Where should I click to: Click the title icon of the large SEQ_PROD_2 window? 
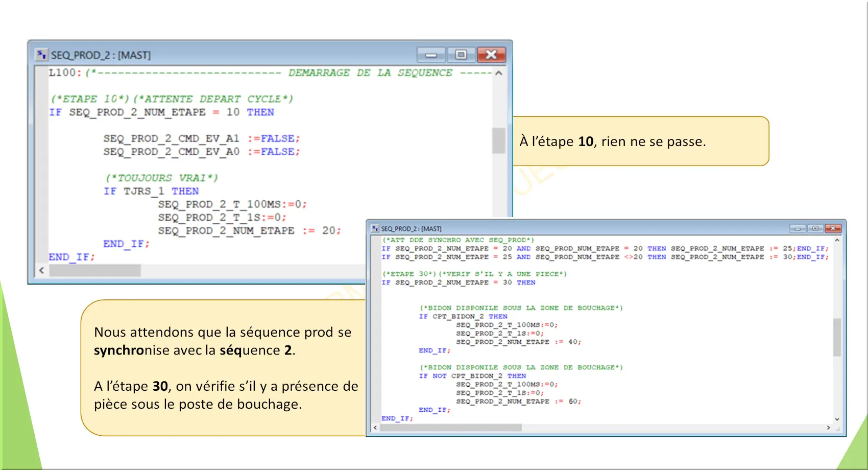coord(41,55)
